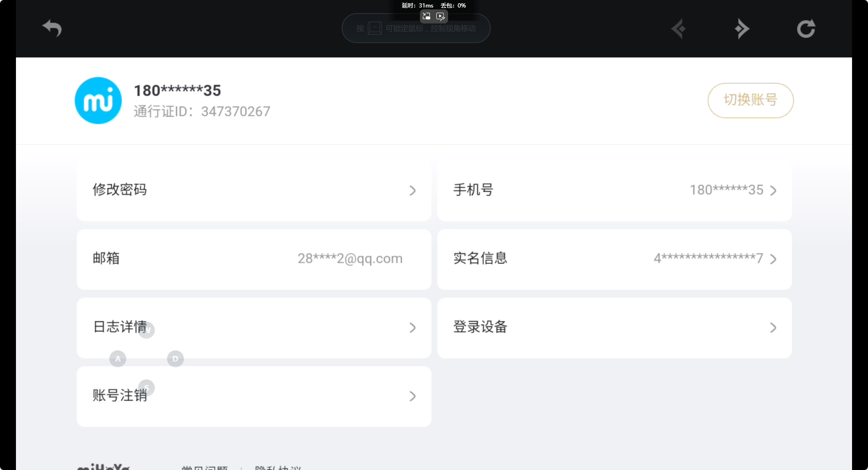Viewport: 868px width, 470px height.
Task: Open the 邮箱 email row
Action: [x=254, y=259]
